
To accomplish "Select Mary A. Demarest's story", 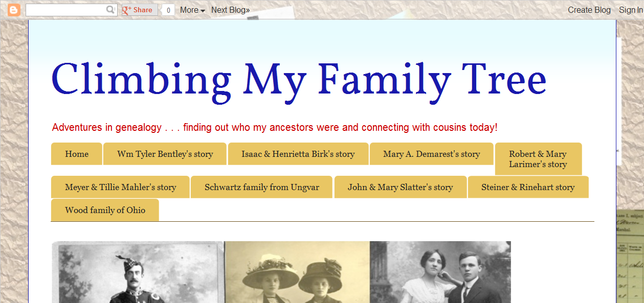I will click(431, 153).
